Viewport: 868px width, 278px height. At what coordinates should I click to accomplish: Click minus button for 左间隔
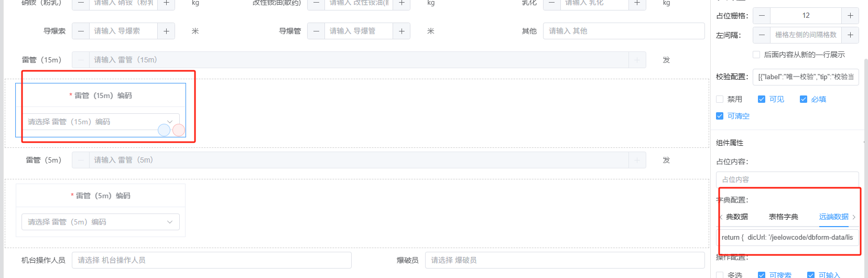pos(762,35)
